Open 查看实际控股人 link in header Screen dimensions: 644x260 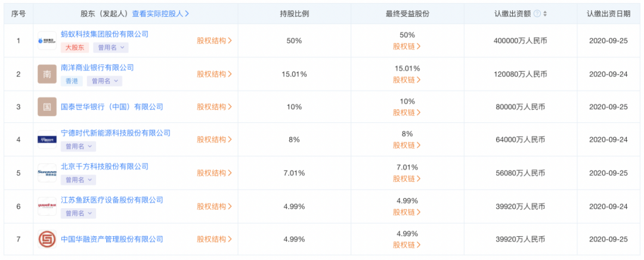point(160,14)
